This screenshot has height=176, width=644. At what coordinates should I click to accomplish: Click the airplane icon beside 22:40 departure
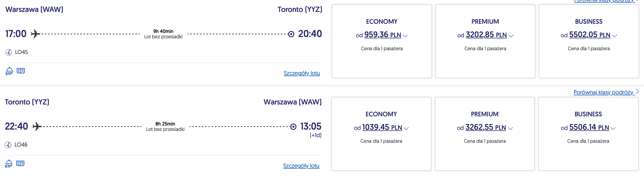[37, 127]
